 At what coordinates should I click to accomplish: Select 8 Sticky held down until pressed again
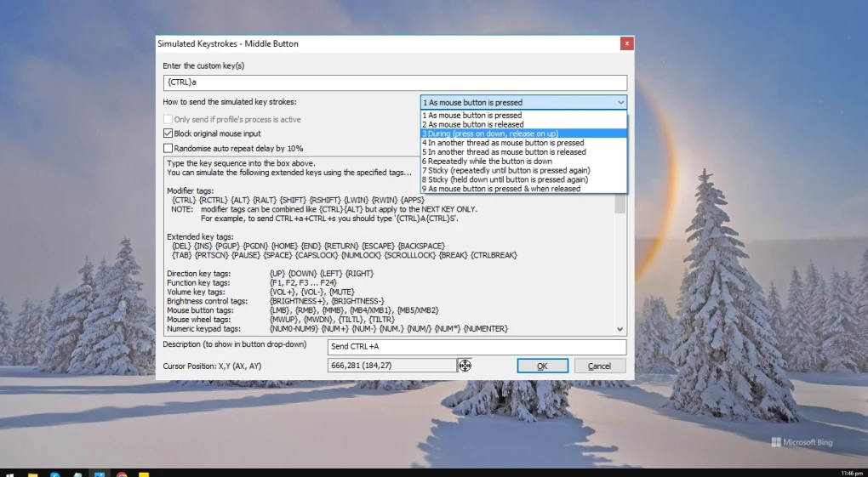pyautogui.click(x=523, y=179)
